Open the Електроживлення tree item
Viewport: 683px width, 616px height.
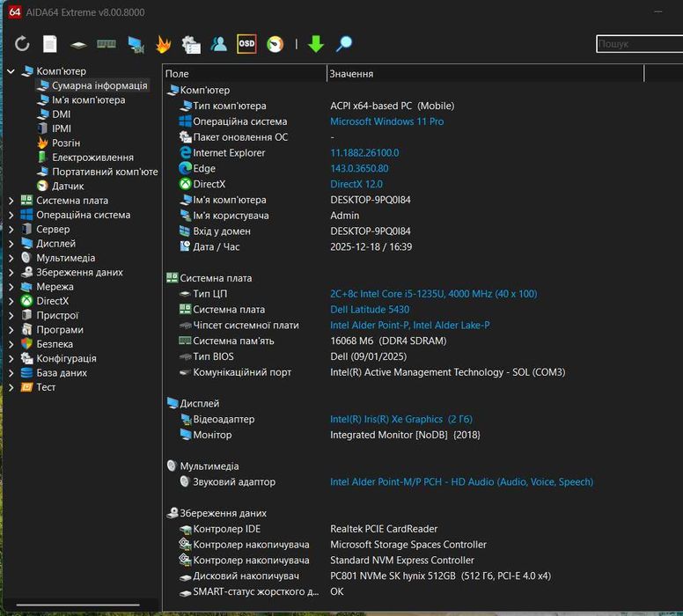92,158
